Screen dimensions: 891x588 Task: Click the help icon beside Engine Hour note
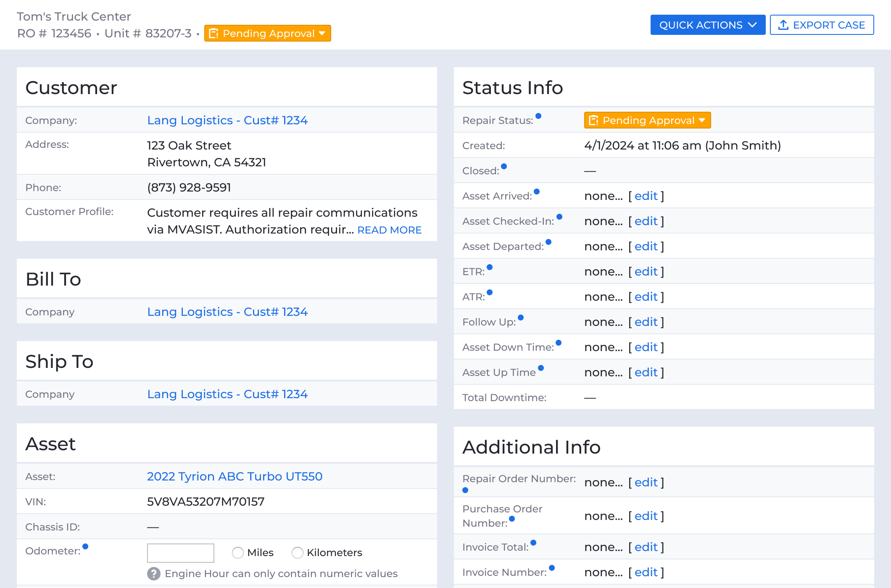point(154,573)
